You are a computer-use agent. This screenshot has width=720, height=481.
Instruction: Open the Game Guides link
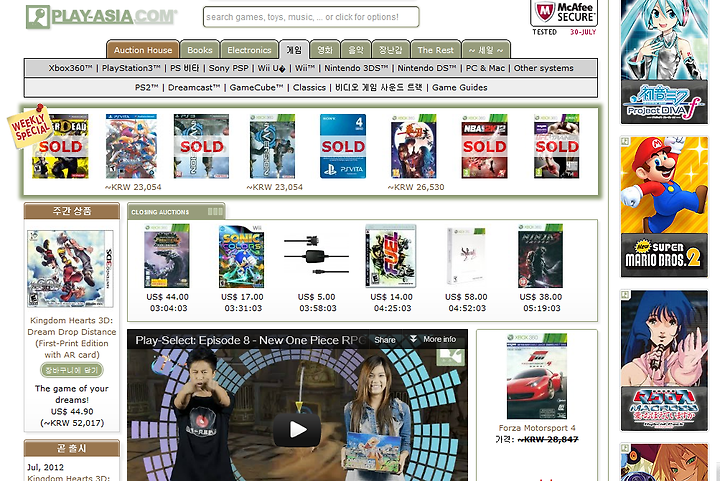[460, 87]
